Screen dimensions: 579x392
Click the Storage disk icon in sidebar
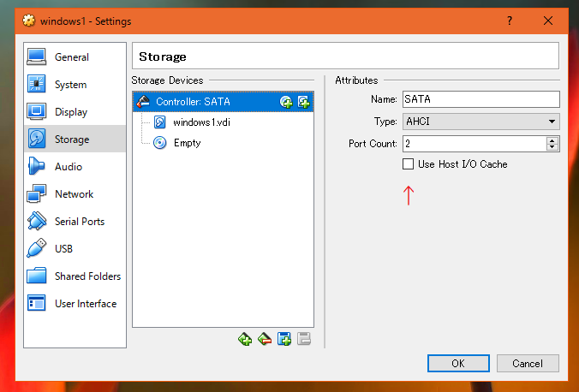tap(37, 139)
